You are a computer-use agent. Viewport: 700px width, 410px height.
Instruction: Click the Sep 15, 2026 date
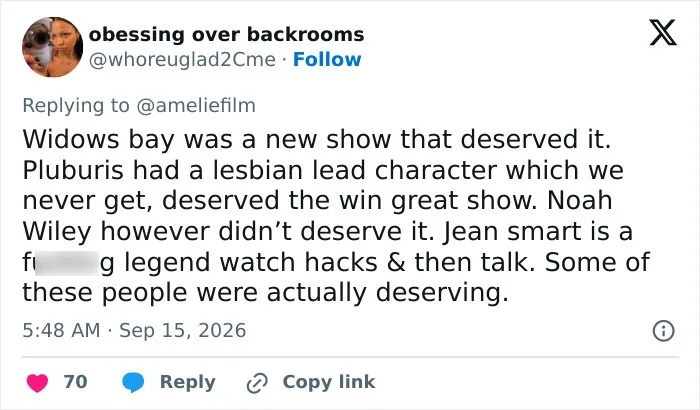click(x=183, y=331)
